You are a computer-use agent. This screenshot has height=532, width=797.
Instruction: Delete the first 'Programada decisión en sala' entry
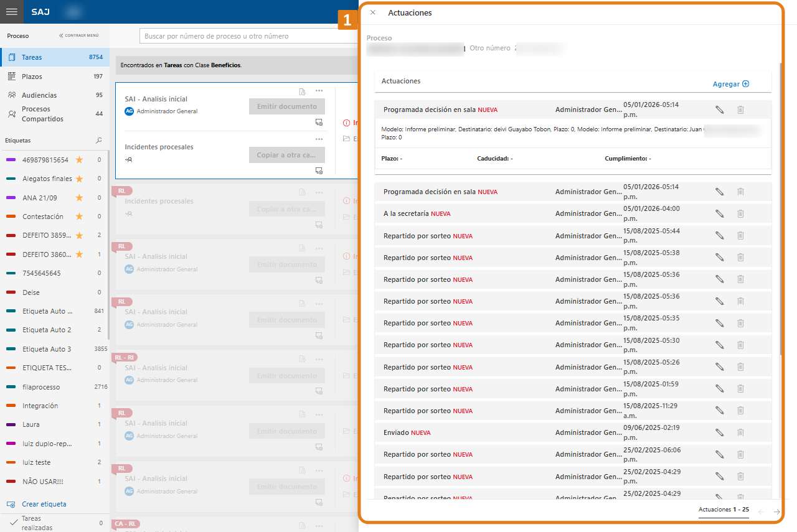tap(740, 110)
